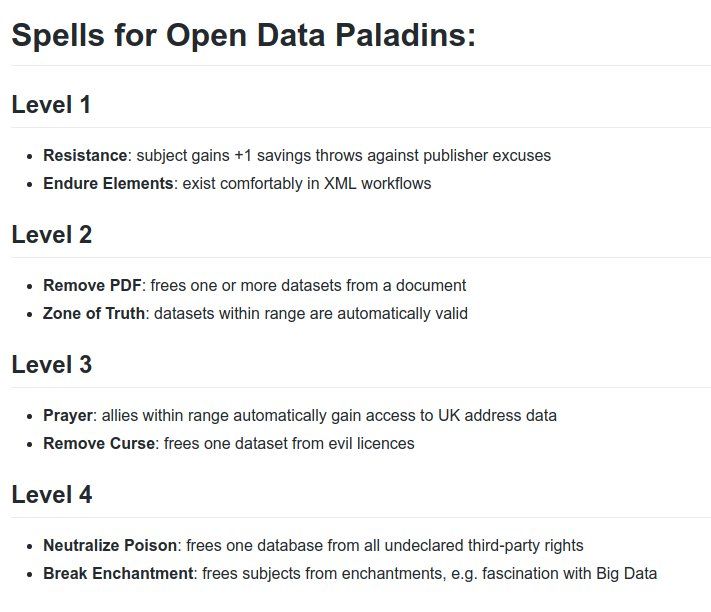Click the Zone of Truth spell name

94,314
